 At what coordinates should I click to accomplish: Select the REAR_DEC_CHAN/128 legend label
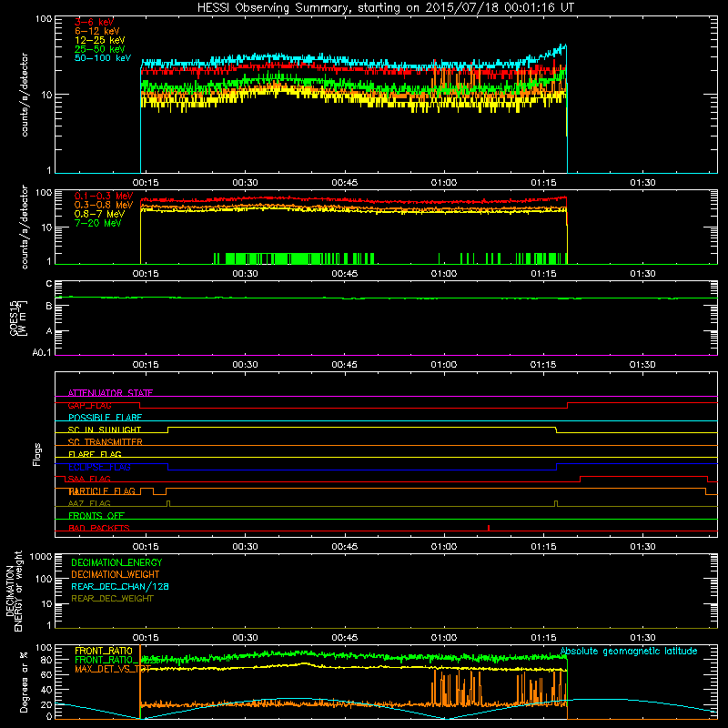120,587
